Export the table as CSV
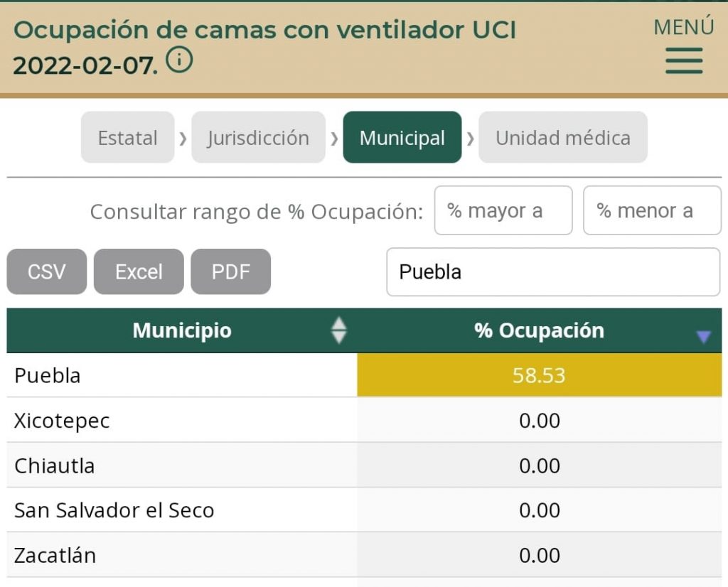Viewport: 728px width, 587px height. pos(46,271)
